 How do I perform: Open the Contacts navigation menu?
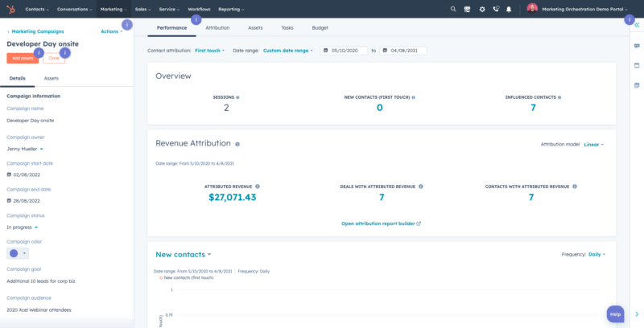click(37, 9)
